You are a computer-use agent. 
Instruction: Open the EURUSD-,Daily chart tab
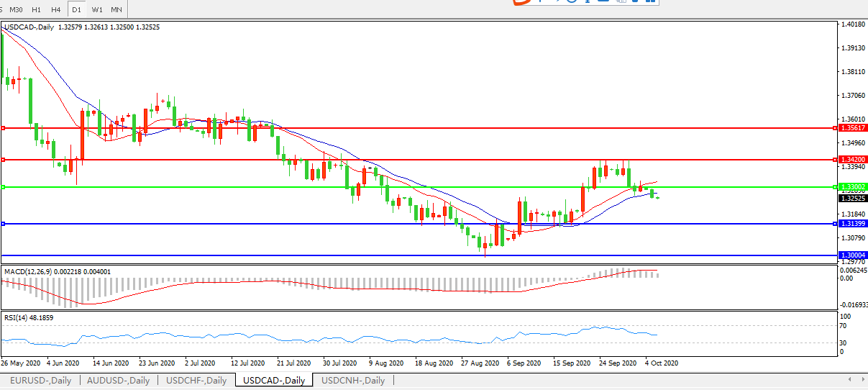pos(40,381)
